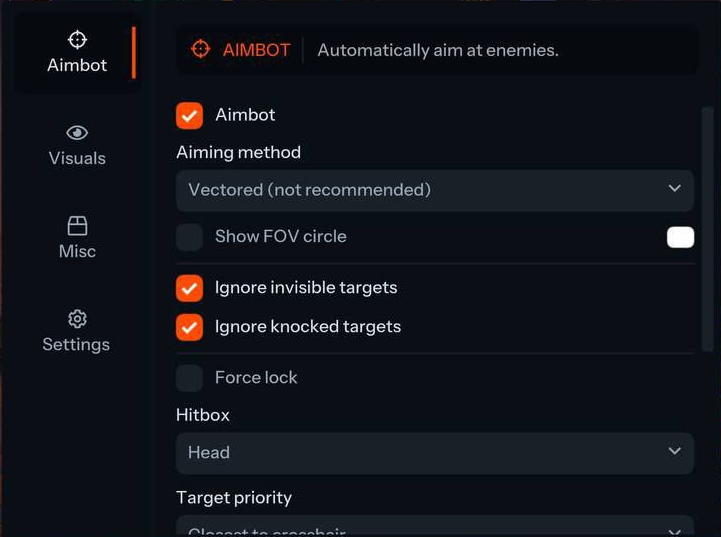Uncheck Ignore knocked targets

coord(189,327)
